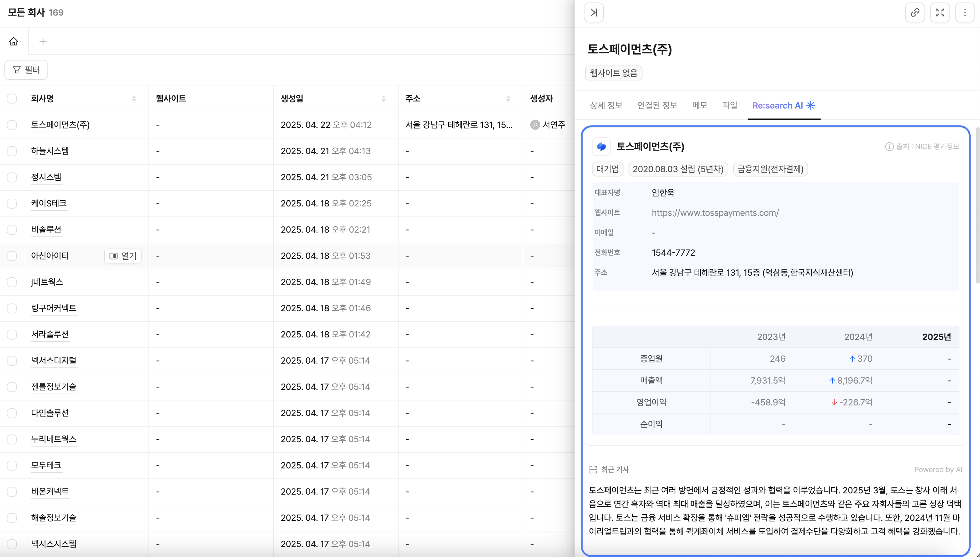This screenshot has height=557, width=980.
Task: Check the 토스페이먼츠(주) row checkbox
Action: coord(12,125)
